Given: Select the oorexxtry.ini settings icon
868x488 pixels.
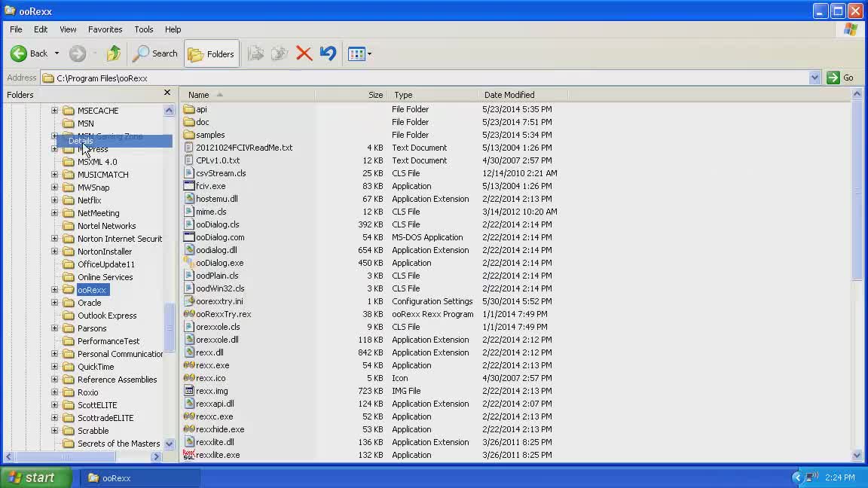Looking at the screenshot, I should point(189,301).
